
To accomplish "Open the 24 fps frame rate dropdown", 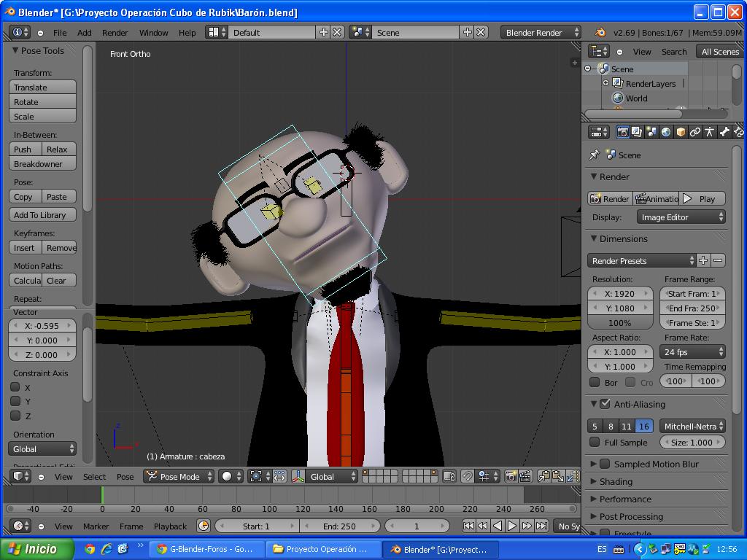I will [x=692, y=352].
